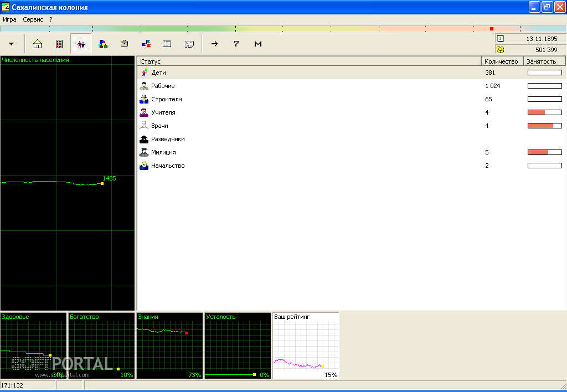Click the question mark toolbar button
567x392 pixels.
click(x=236, y=44)
